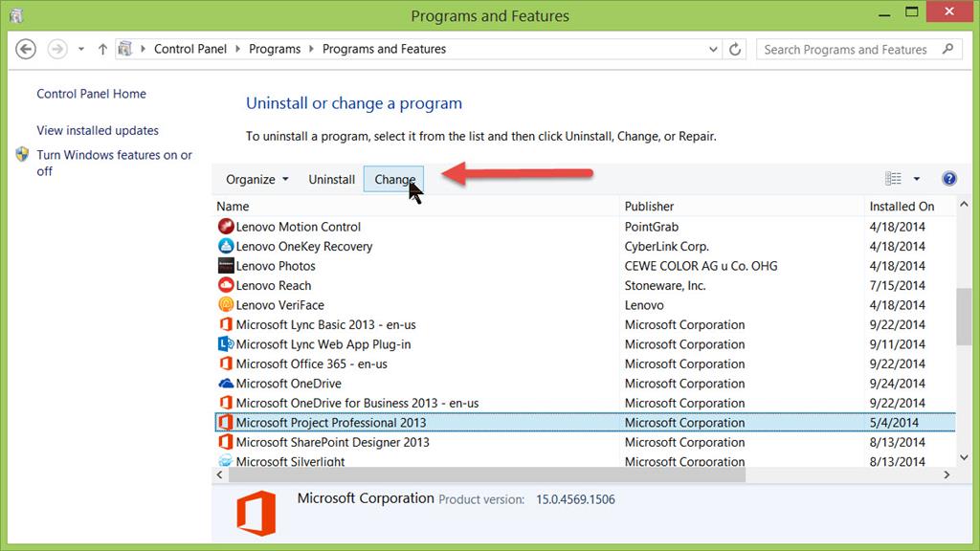Click the horizontal scrollbar right arrow
The height and width of the screenshot is (551, 980).
947,474
